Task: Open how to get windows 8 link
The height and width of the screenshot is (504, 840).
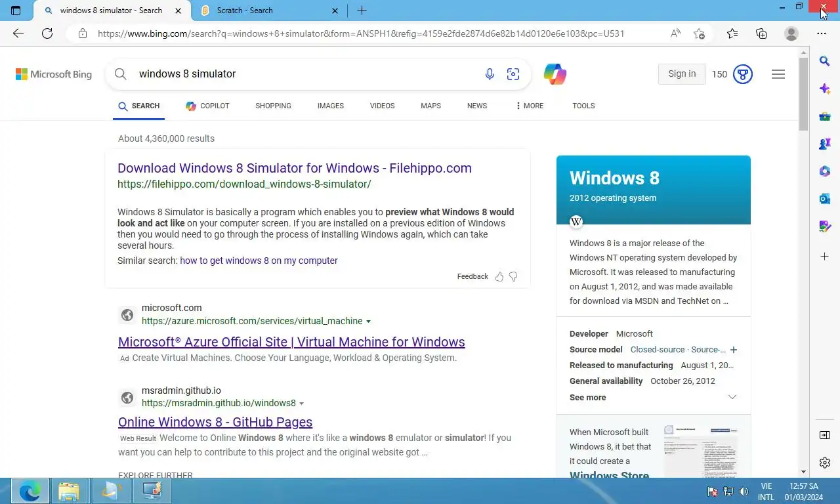Action: (259, 261)
